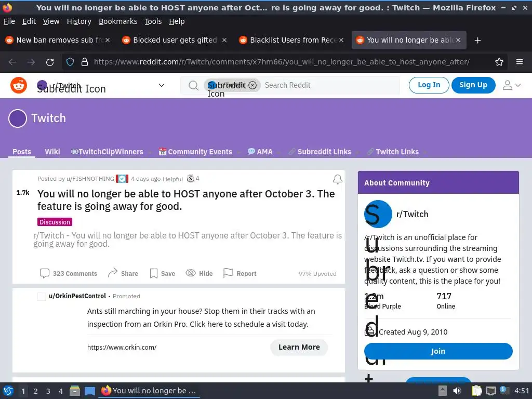Remove the subreddit search filter chip
This screenshot has width=532, height=399.
[252, 85]
